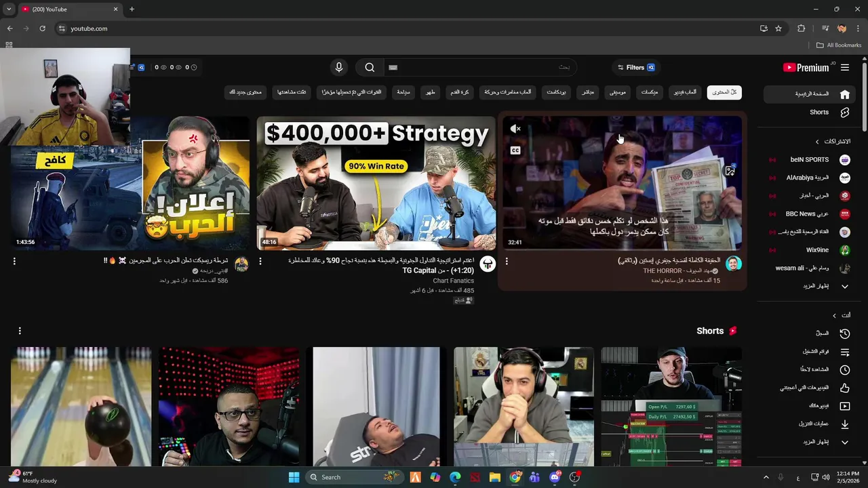
Task: Open Chrome tab search dropdown
Action: coord(9,9)
